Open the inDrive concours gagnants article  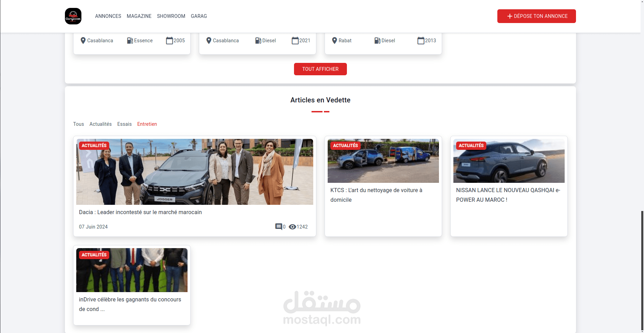pos(130,304)
